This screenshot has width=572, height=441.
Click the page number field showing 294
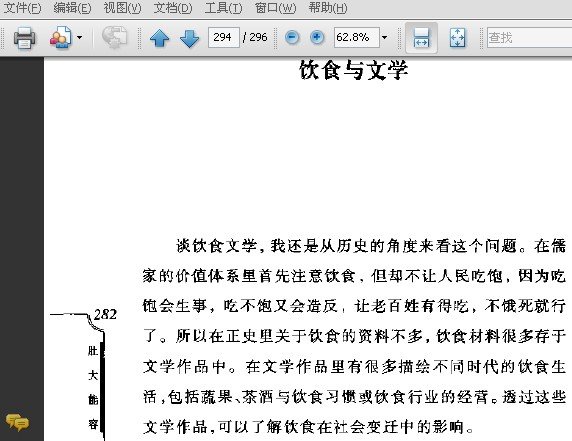pyautogui.click(x=224, y=37)
